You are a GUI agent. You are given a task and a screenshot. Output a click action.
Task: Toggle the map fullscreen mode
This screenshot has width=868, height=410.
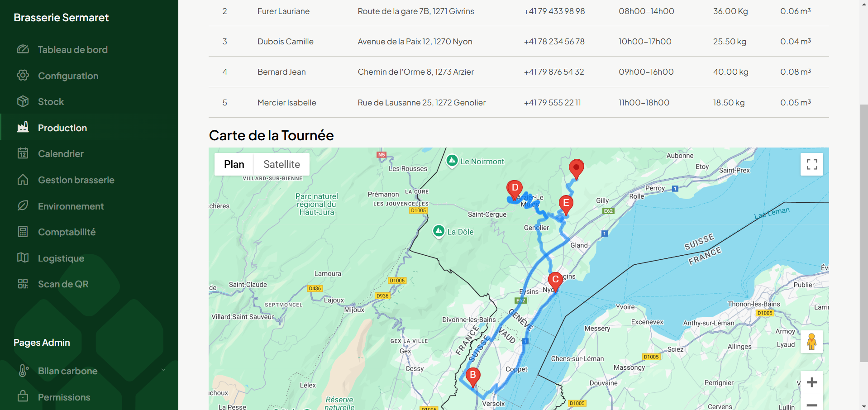[x=811, y=164]
